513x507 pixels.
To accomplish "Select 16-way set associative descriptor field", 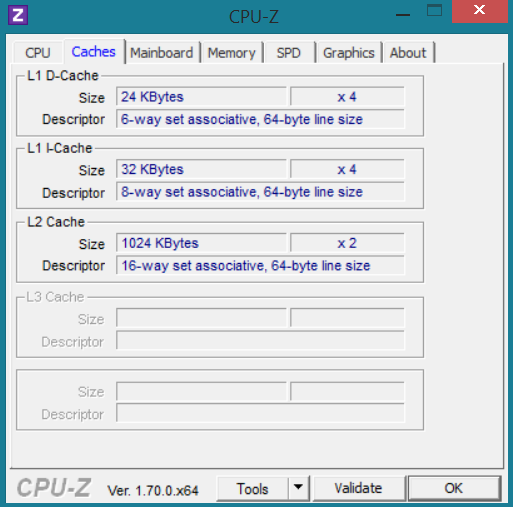I will [260, 265].
